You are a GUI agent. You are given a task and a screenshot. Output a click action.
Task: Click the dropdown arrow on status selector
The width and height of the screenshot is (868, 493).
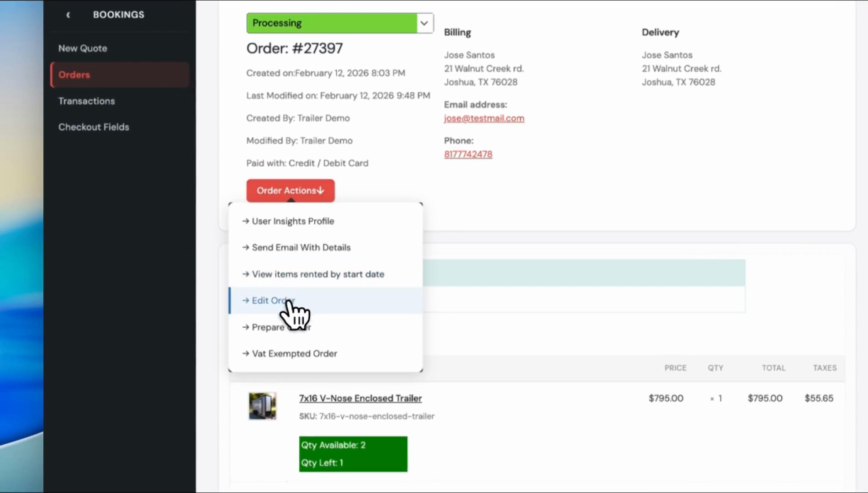(x=424, y=23)
